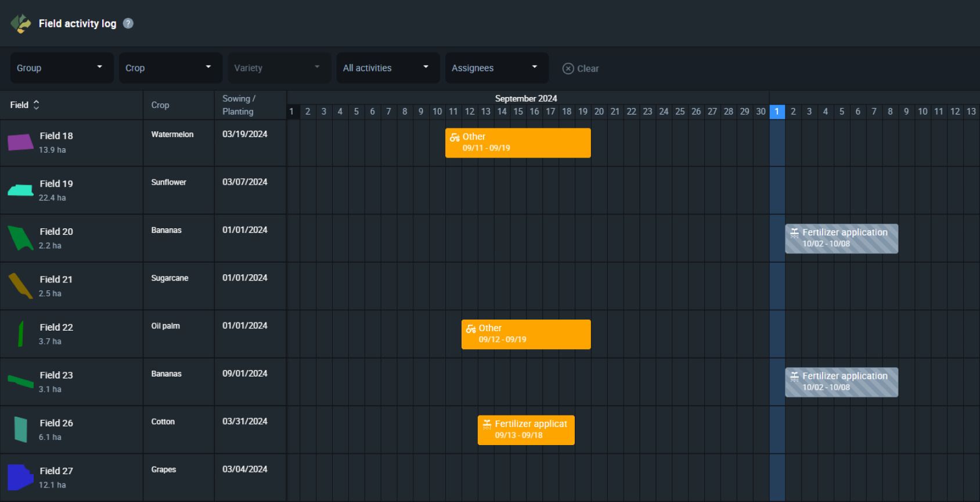Click the Field 23 green strip icon
This screenshot has width=980, height=502.
(x=20, y=382)
